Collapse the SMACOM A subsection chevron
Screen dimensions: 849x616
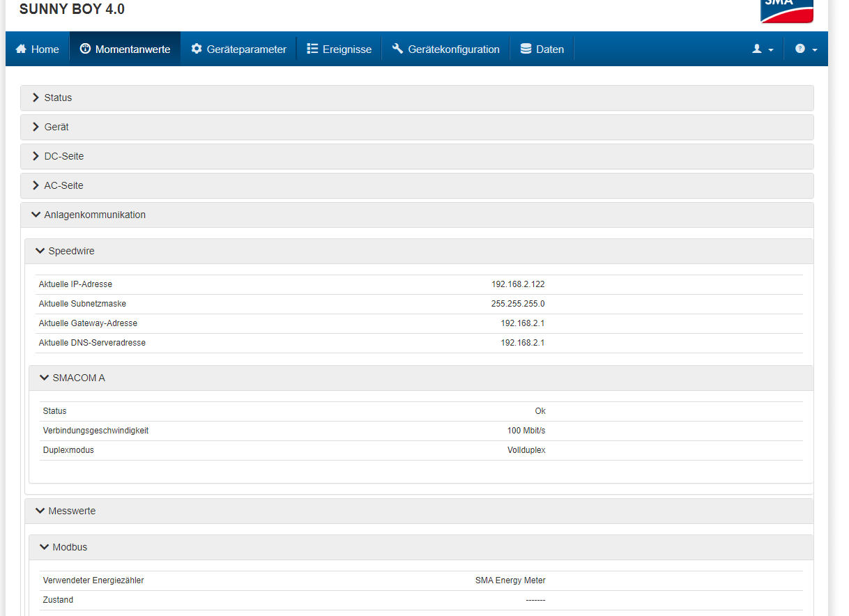tap(45, 378)
